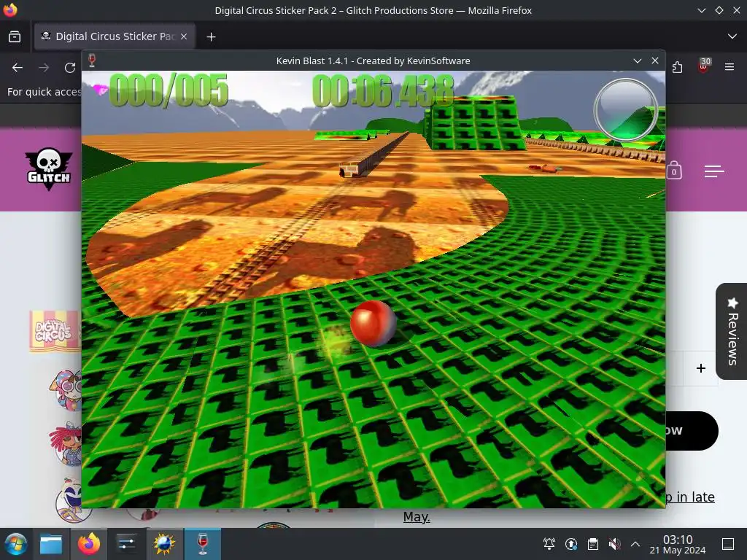Open the file manager from taskbar
Screen dimensions: 747x560
51,544
